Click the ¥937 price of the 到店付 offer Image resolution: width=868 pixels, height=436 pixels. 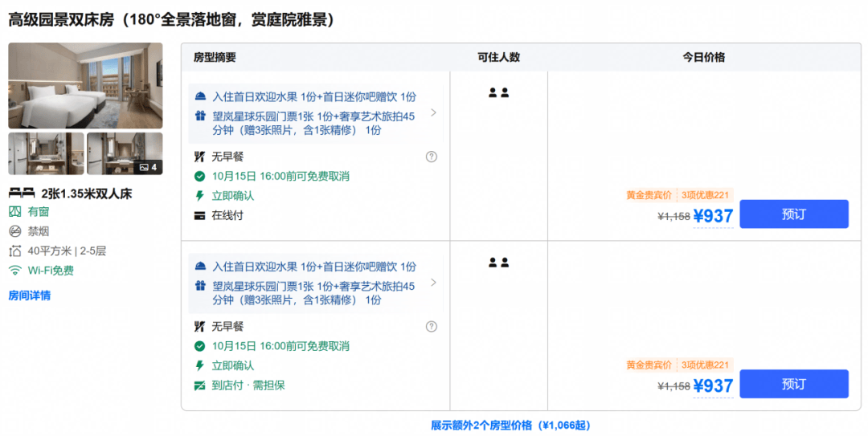[x=713, y=385]
